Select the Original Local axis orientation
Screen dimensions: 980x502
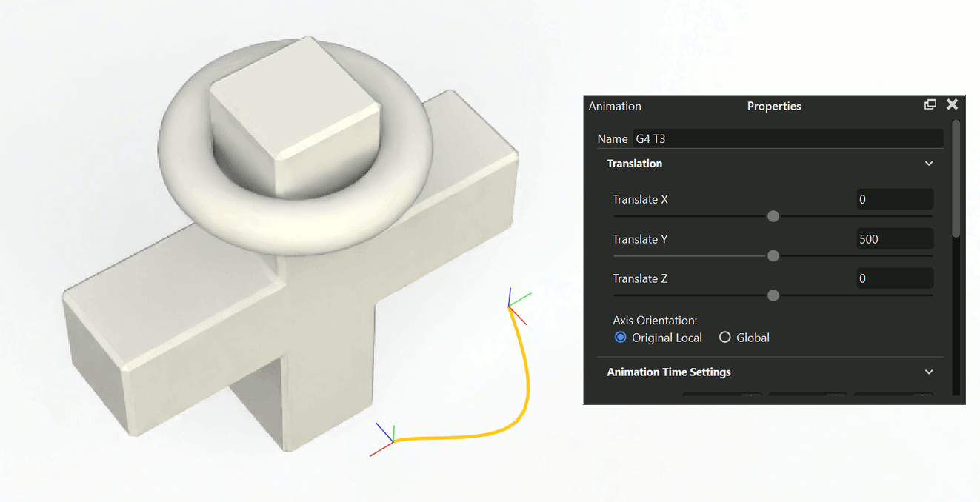click(x=620, y=337)
